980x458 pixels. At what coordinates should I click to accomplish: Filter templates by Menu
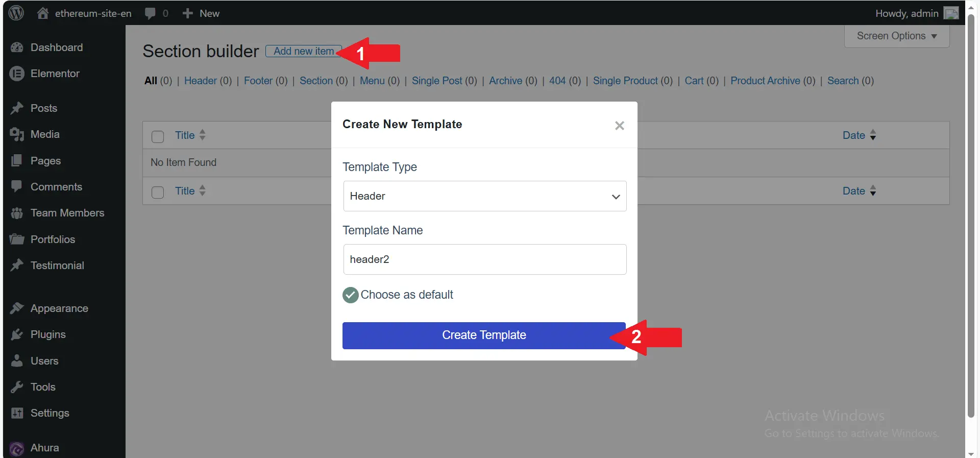(372, 81)
